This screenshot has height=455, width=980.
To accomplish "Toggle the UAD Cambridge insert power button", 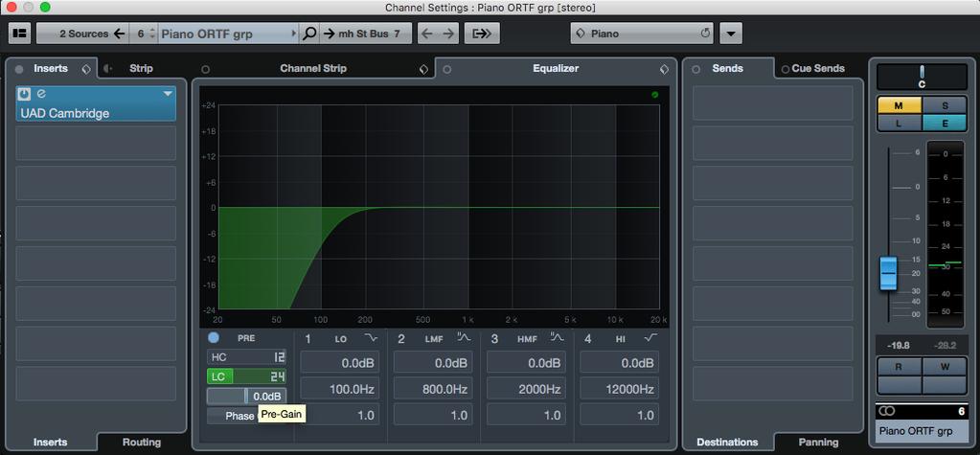I will [24, 94].
